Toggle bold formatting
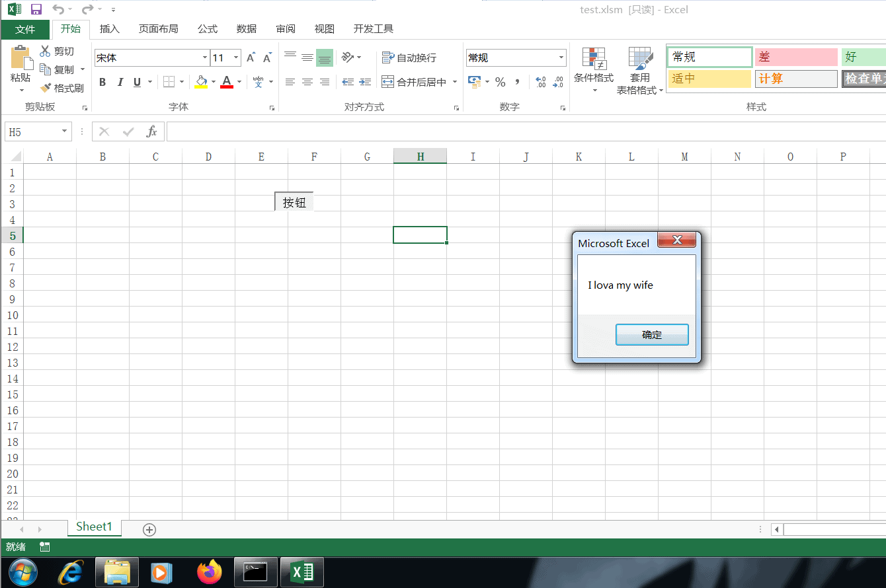This screenshot has height=588, width=886. point(102,82)
